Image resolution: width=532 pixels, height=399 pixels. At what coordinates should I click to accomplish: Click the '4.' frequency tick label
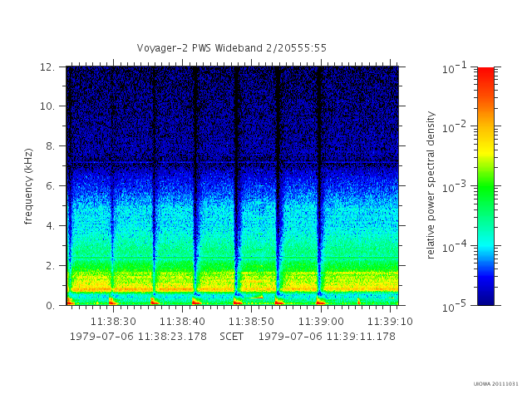coord(50,225)
